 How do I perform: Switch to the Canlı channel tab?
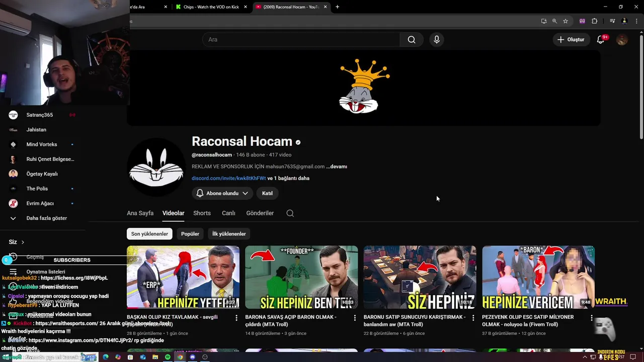(228, 213)
